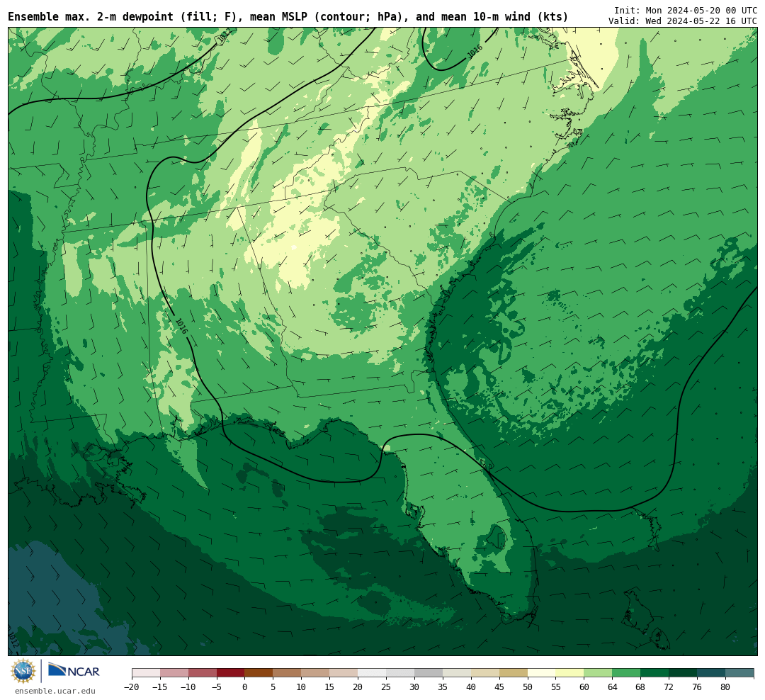Click the 1012 contour label at bottom-left corner
Viewport: 765px width, 700px height.
(x=13, y=640)
